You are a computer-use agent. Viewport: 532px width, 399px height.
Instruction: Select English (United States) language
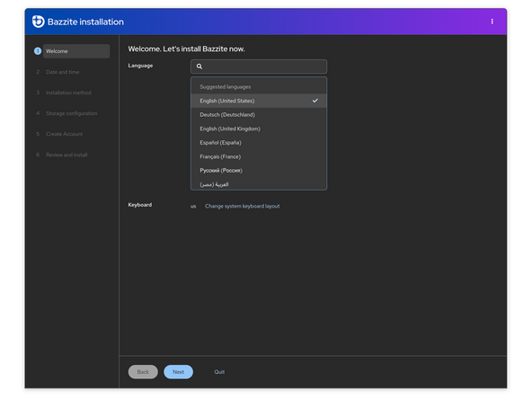click(259, 101)
